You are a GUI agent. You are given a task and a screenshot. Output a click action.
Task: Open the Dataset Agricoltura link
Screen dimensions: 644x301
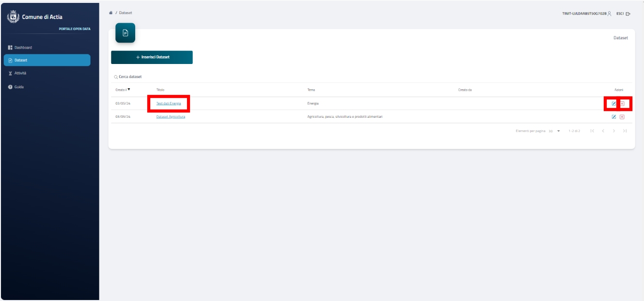171,117
